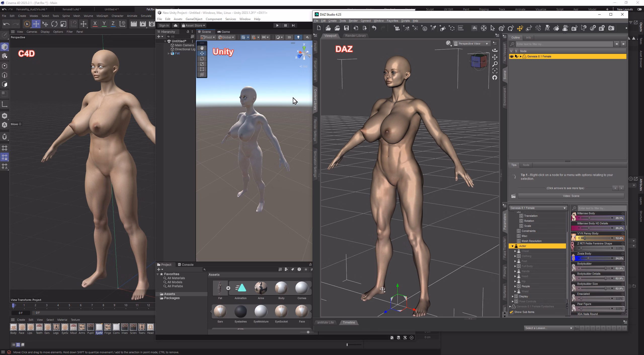Image resolution: width=644 pixels, height=355 pixels.
Task: Collapse the Actor group in Parameters
Action: (512, 246)
